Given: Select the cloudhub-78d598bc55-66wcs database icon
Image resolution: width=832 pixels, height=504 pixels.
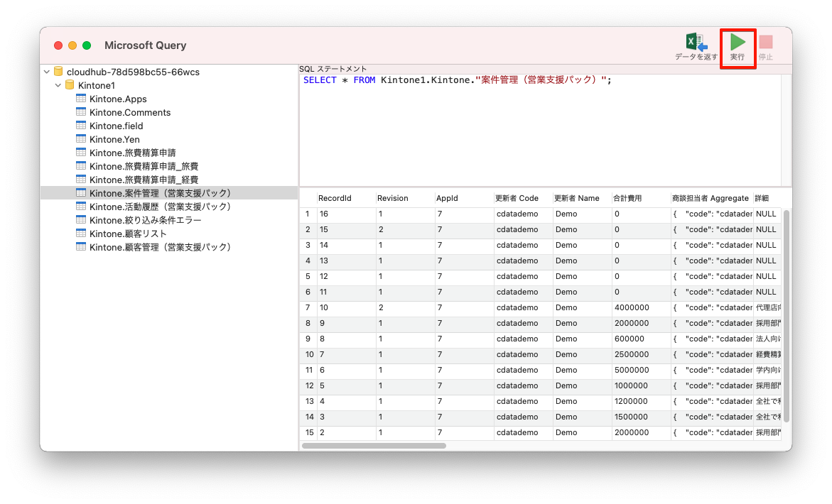Looking at the screenshot, I should (x=58, y=71).
